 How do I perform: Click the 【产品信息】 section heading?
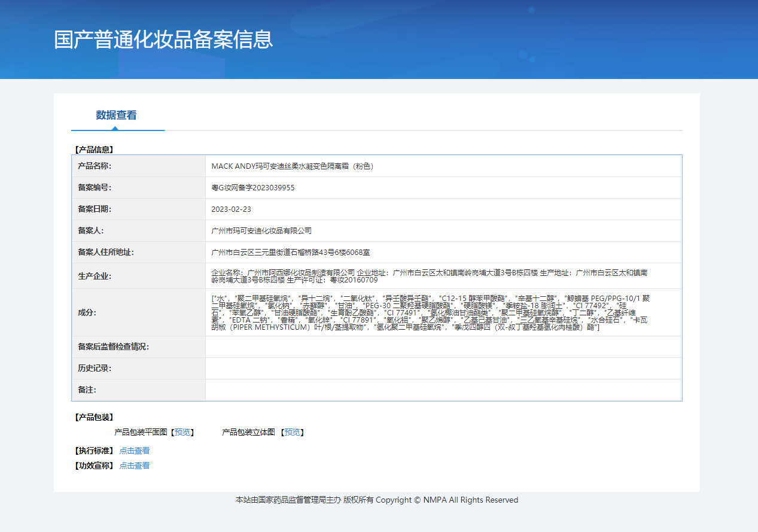pos(94,149)
